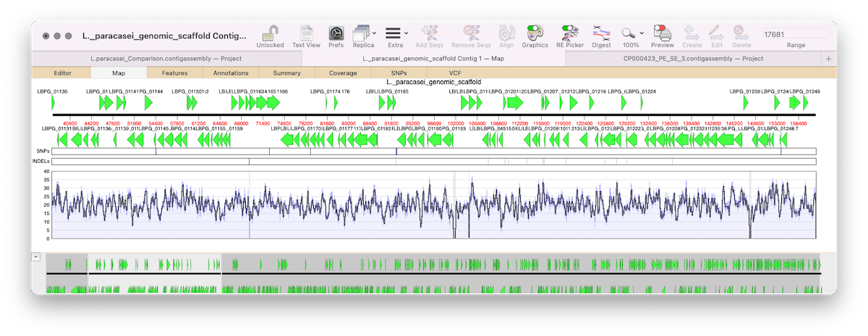The image size is (868, 336).
Task: Open the Graphics palette icon
Action: [x=535, y=33]
